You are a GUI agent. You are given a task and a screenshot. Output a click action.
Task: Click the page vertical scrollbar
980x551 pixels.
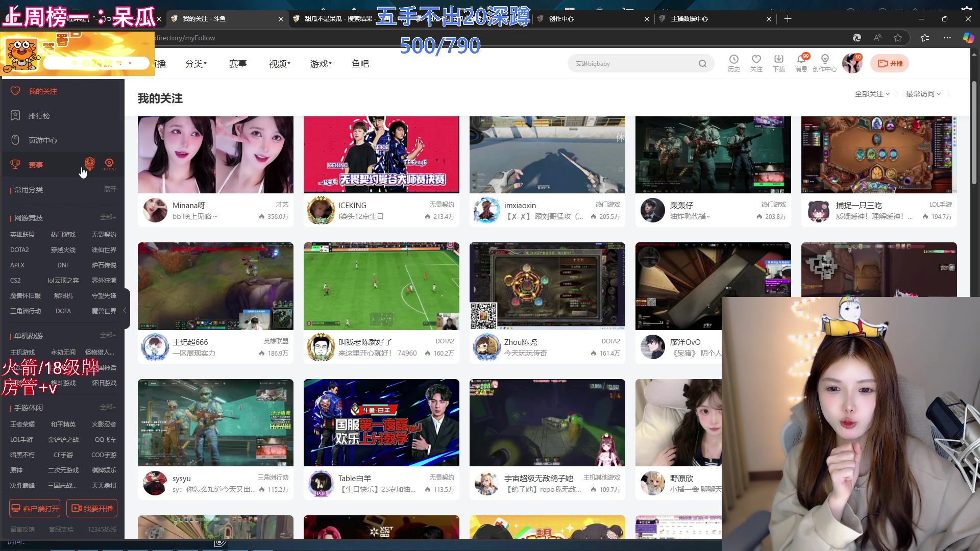pos(974,132)
